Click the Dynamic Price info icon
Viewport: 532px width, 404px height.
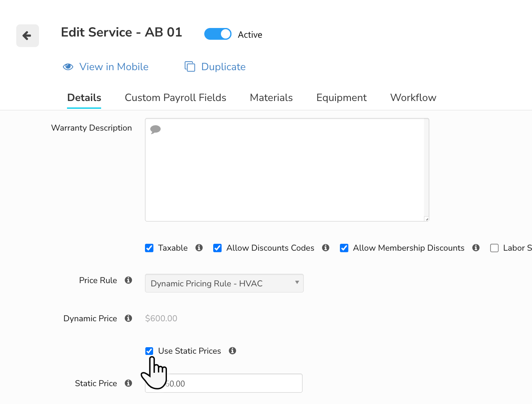(128, 318)
